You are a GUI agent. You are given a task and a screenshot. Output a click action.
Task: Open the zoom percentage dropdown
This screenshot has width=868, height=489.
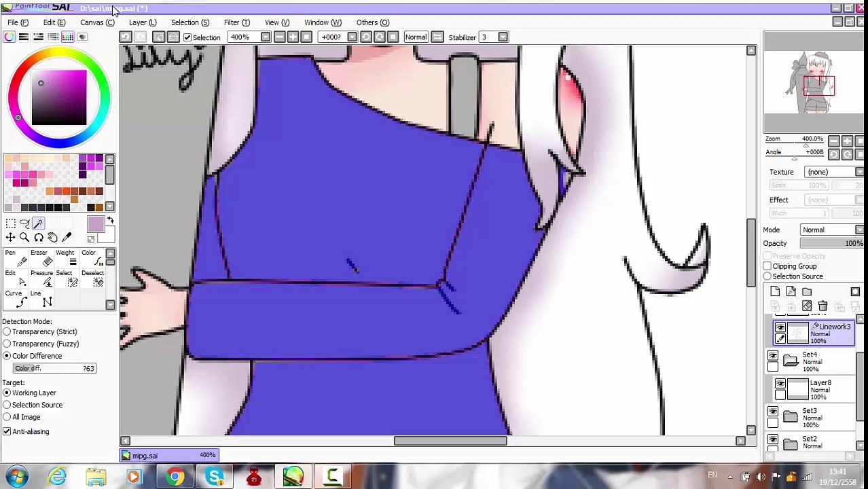tap(266, 37)
